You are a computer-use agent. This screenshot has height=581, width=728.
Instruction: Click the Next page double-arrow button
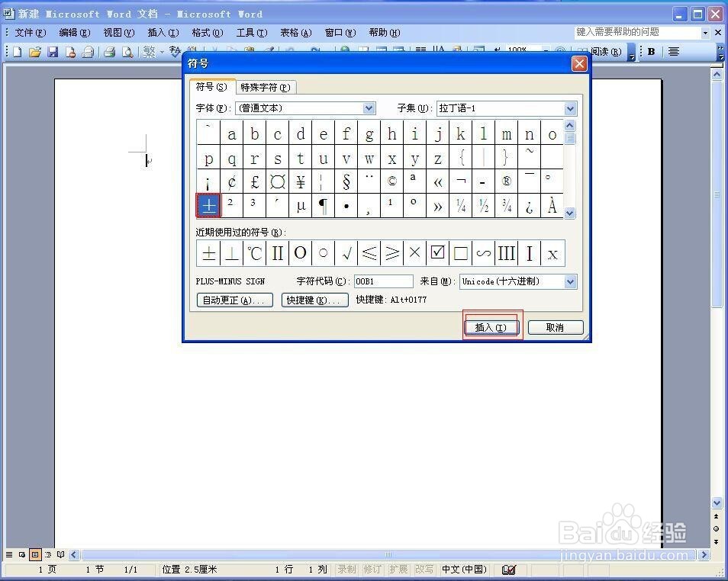[717, 541]
